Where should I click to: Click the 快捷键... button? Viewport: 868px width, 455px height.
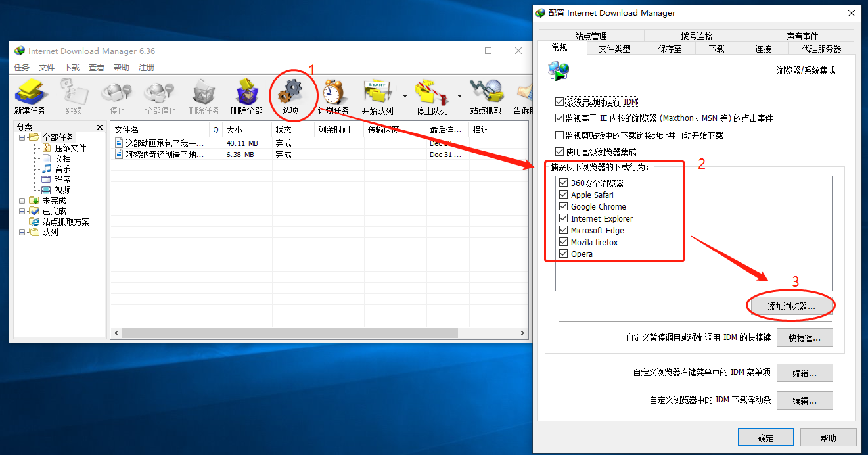click(x=804, y=337)
